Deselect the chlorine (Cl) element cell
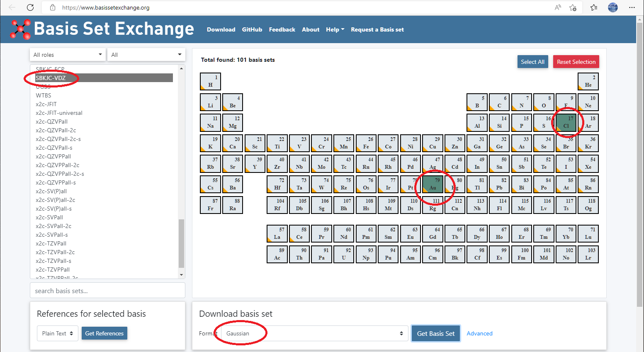This screenshot has width=644, height=352. click(566, 123)
